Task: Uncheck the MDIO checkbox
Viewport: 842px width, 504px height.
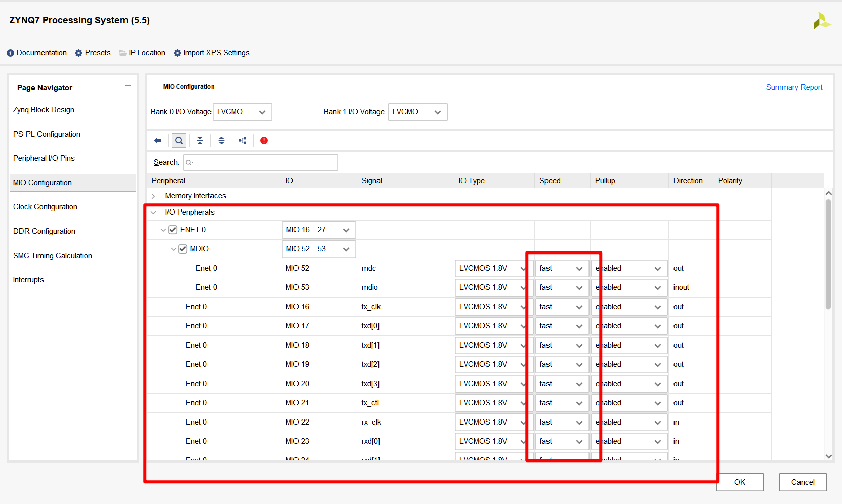Action: pyautogui.click(x=183, y=249)
